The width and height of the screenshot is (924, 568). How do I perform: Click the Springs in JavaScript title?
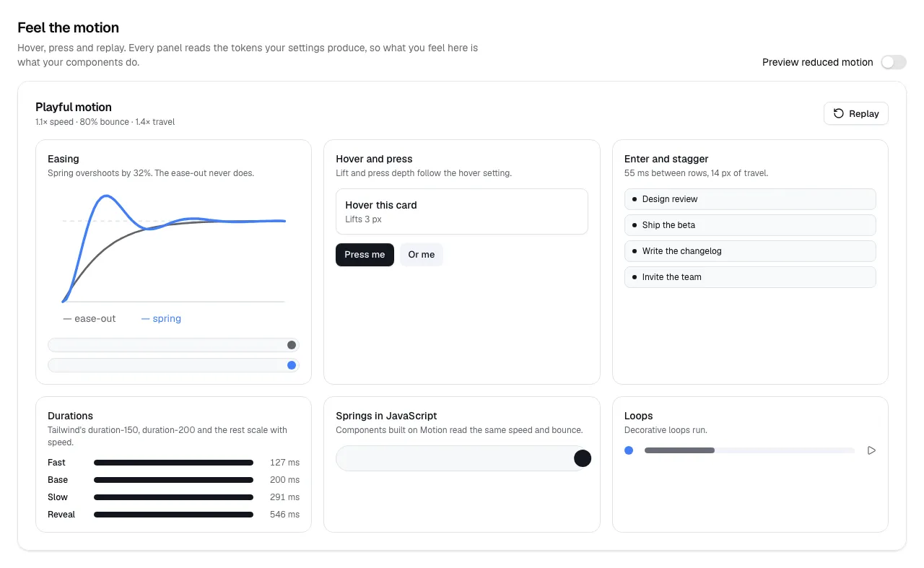[386, 416]
